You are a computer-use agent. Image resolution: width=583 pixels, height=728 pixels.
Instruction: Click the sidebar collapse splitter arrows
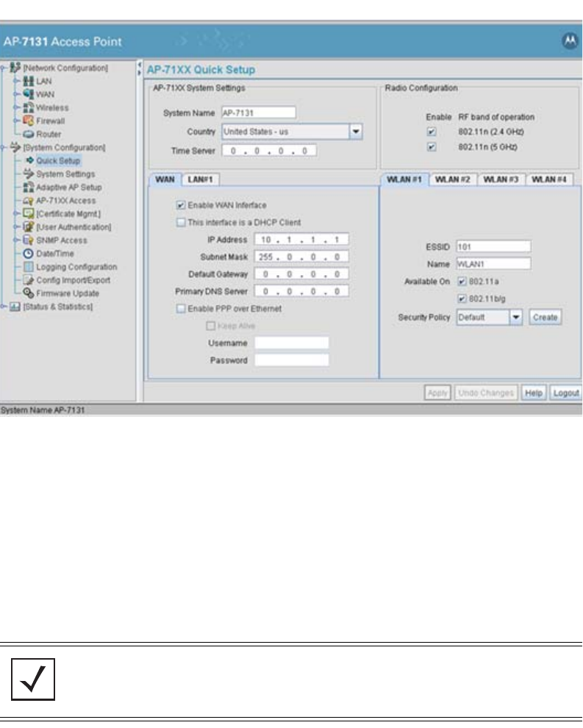[139, 68]
